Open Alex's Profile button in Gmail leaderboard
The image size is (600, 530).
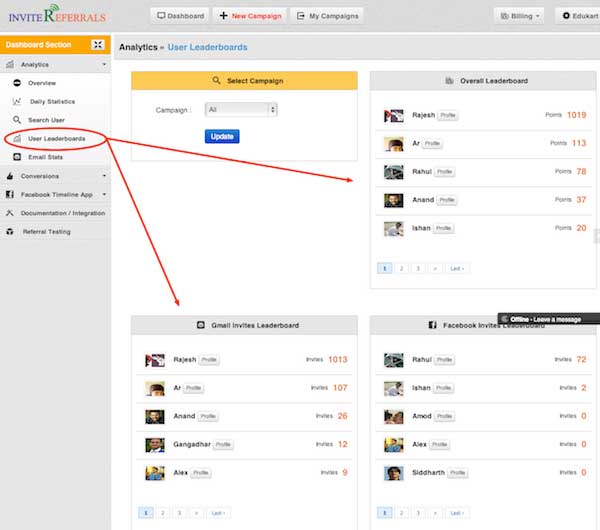point(201,473)
